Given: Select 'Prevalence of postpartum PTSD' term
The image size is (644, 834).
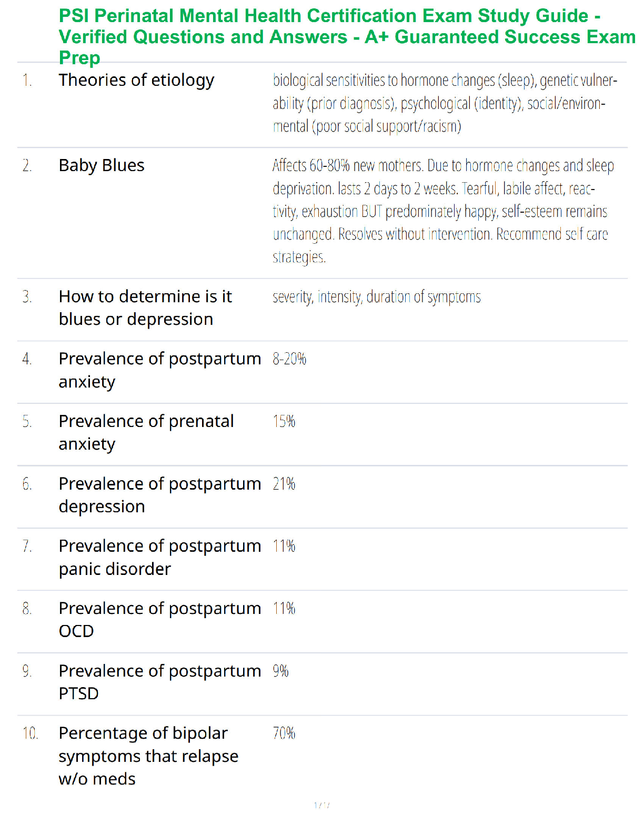Looking at the screenshot, I should click(160, 682).
